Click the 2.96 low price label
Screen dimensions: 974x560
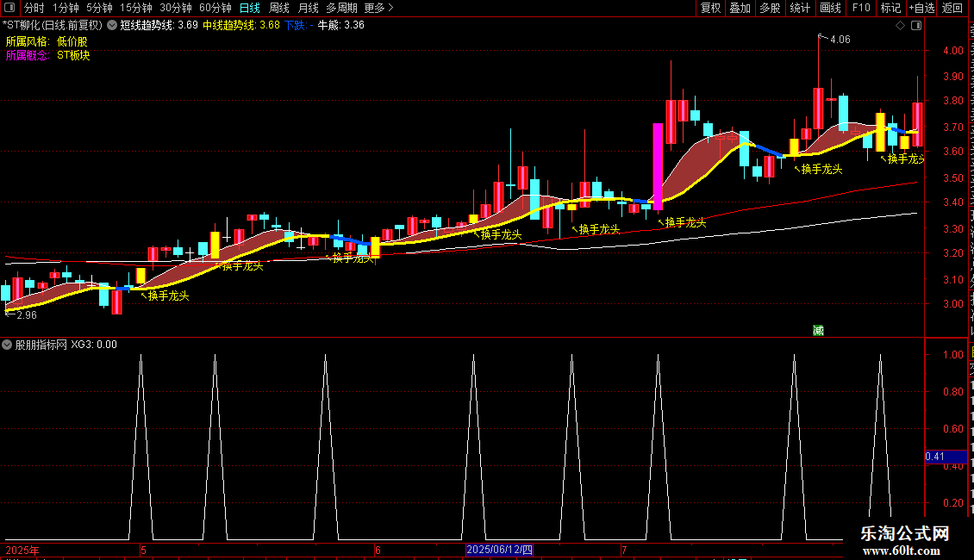coord(27,315)
